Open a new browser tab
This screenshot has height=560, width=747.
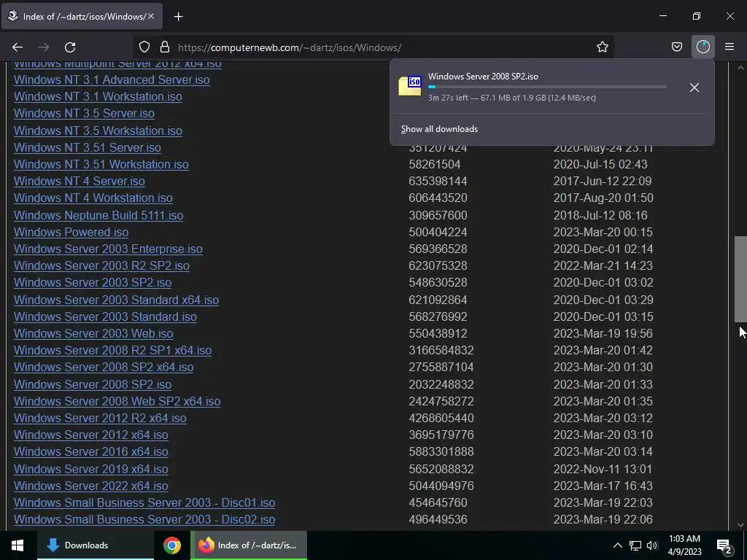178,17
